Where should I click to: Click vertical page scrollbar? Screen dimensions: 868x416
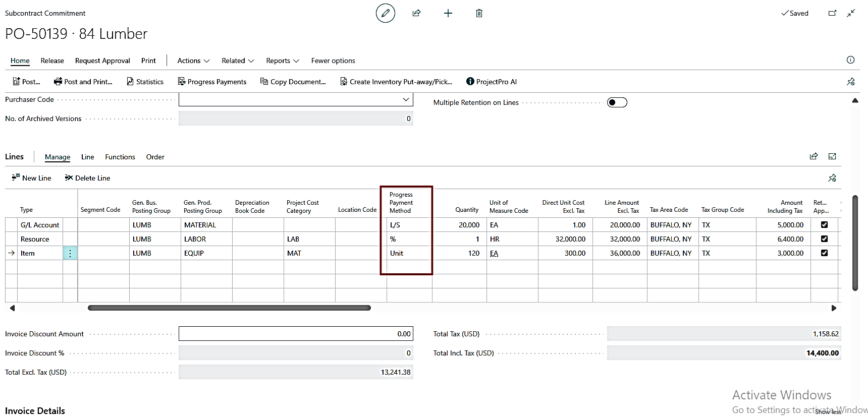click(855, 243)
